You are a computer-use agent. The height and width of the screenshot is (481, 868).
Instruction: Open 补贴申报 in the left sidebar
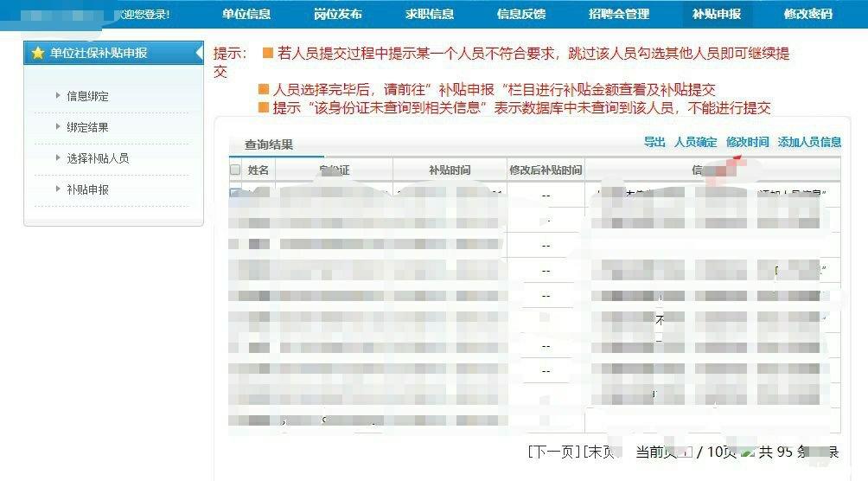pos(87,189)
